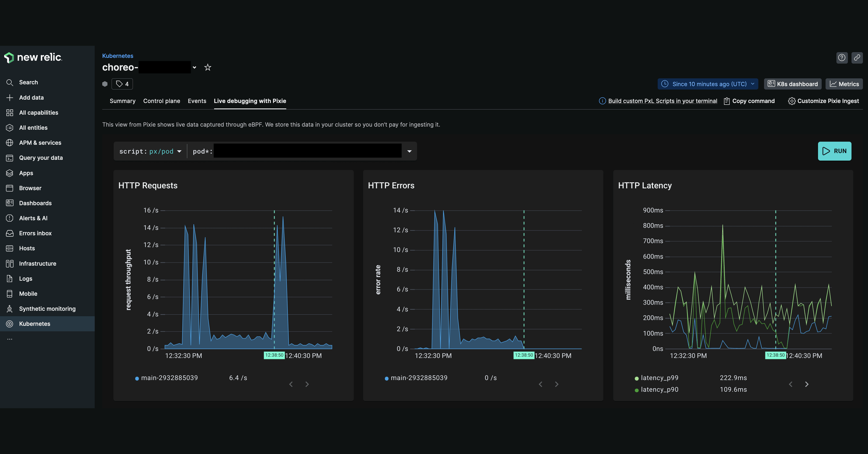This screenshot has width=868, height=454.
Task: Expand the sidebar more options ellipsis
Action: (x=9, y=339)
